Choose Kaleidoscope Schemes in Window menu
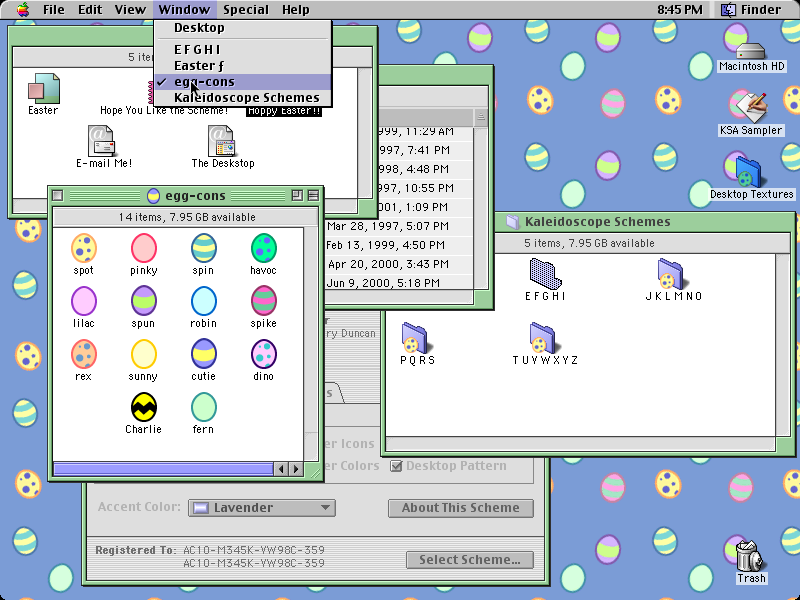Image resolution: width=800 pixels, height=600 pixels. click(x=243, y=97)
